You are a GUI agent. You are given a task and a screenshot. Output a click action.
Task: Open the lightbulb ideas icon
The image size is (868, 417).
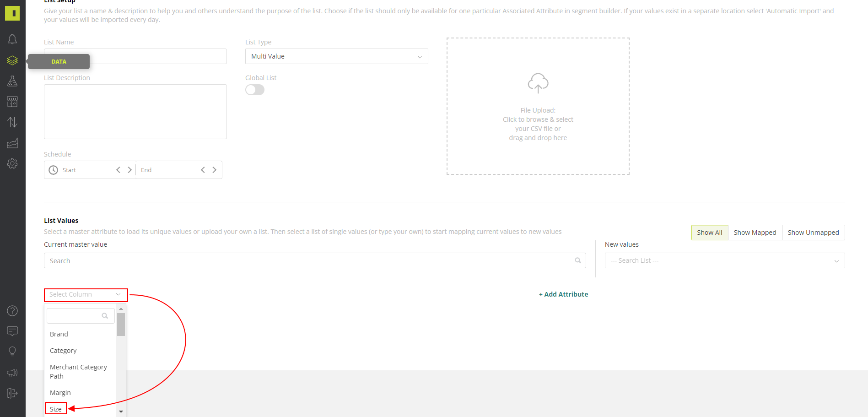point(12,352)
